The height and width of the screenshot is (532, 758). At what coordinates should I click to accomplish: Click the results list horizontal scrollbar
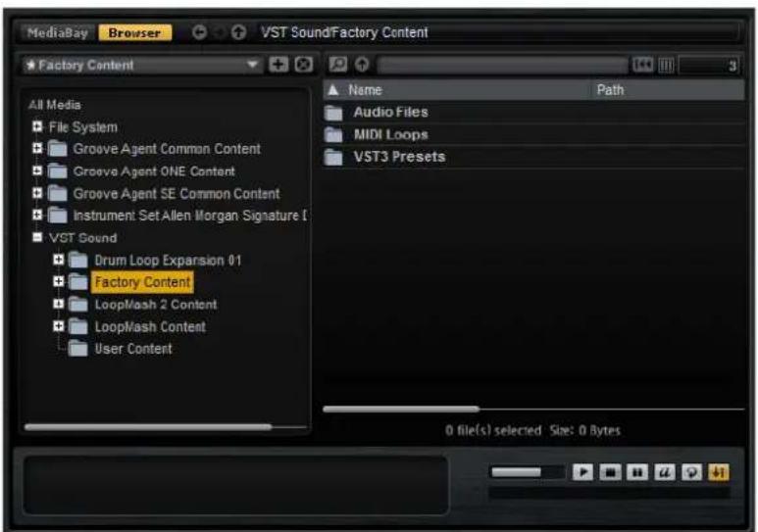pos(401,409)
